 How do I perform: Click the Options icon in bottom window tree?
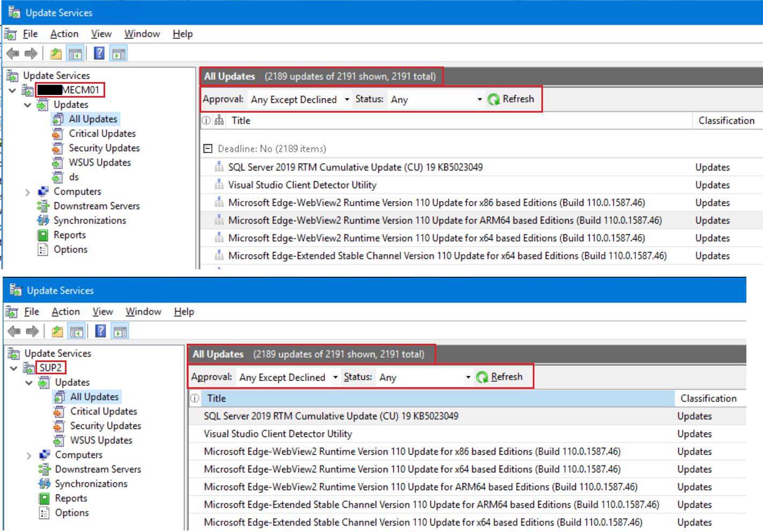[45, 513]
